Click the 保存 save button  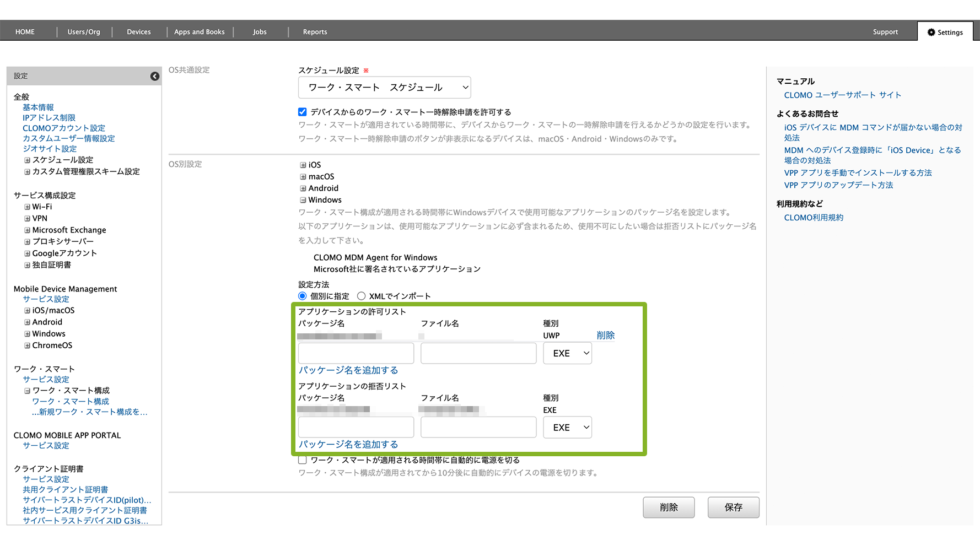pyautogui.click(x=733, y=507)
